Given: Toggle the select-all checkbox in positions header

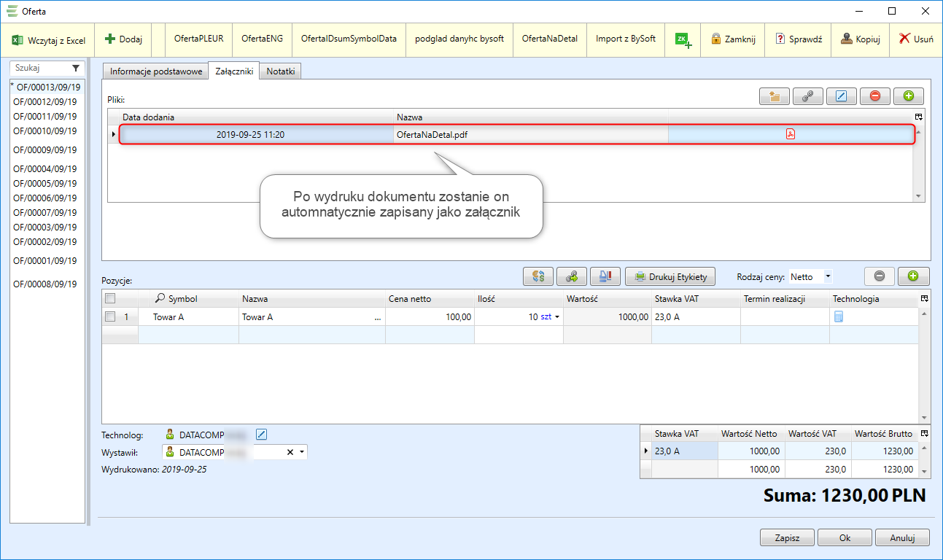Looking at the screenshot, I should tap(110, 298).
